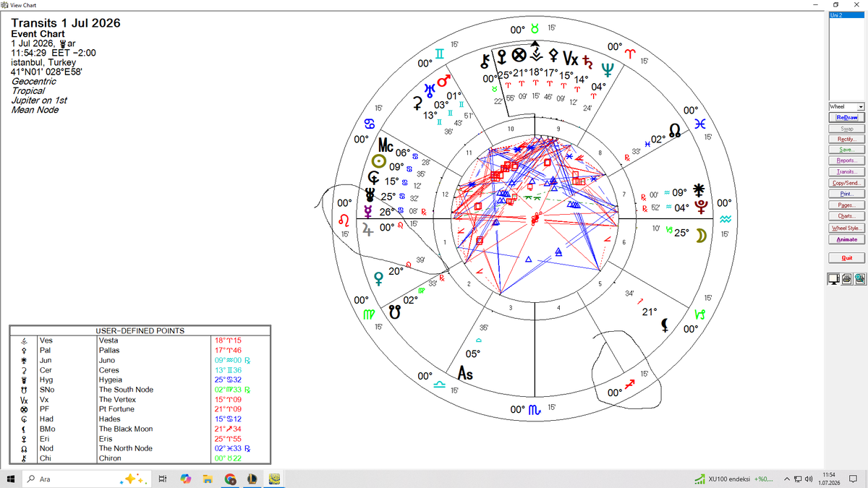Open the Windows Start menu
The width and height of the screenshot is (868, 488).
[12, 479]
